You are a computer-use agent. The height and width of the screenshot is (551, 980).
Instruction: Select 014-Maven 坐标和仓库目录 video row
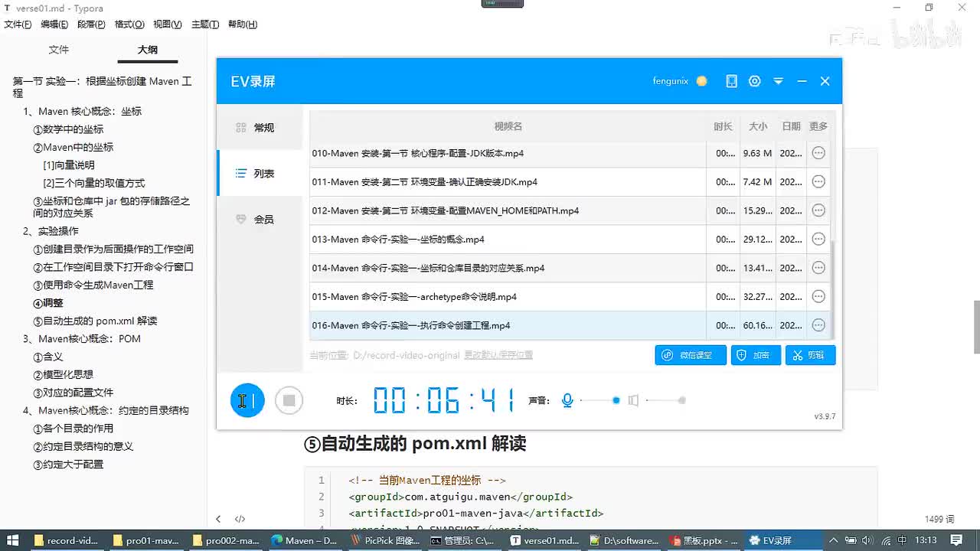[570, 268]
